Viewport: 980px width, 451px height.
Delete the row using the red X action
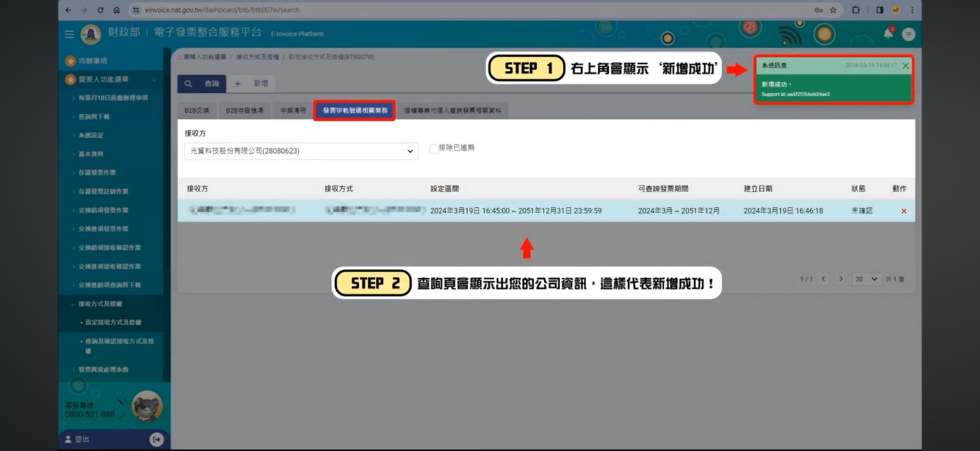tap(903, 211)
